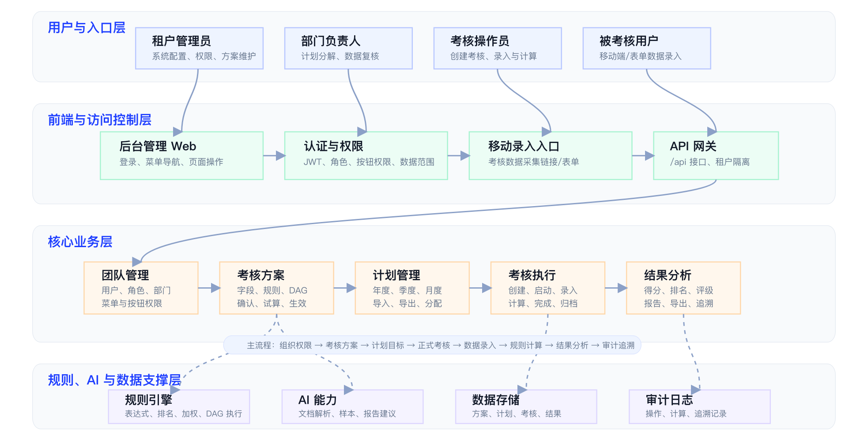Screen dimensions: 868x436
Task: Click text 计划分解、数据复核
Action: 340,56
